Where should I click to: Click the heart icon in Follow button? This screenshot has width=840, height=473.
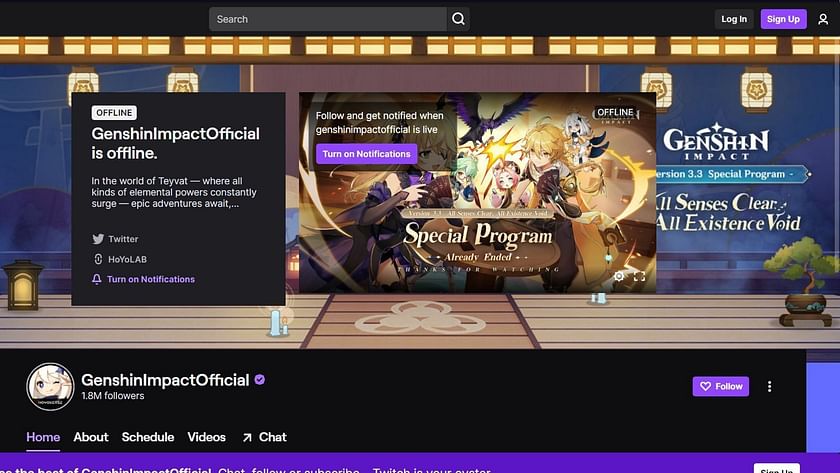pyautogui.click(x=706, y=386)
